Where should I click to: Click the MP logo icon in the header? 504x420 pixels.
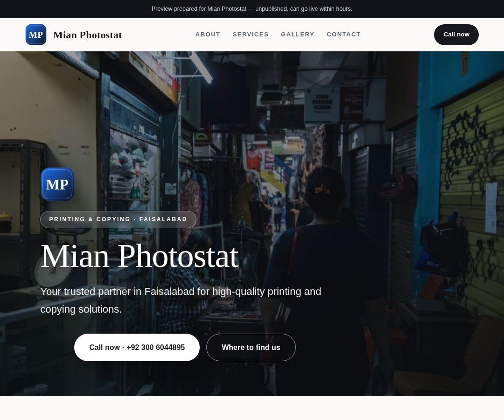point(35,35)
